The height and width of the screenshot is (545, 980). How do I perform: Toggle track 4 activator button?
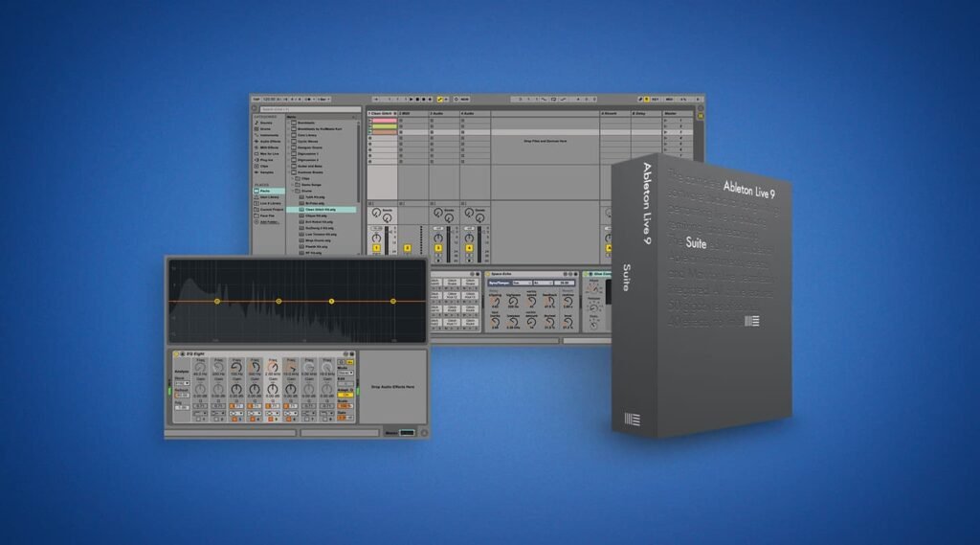tap(469, 248)
